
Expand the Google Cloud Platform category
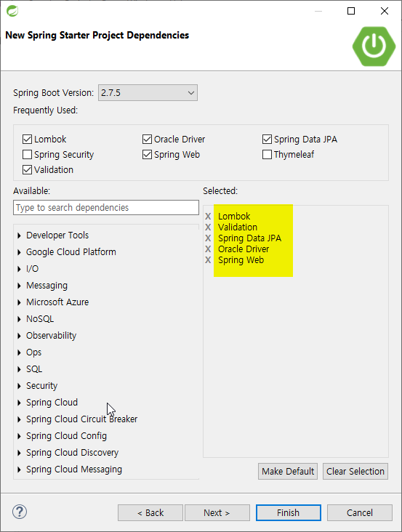pyautogui.click(x=20, y=252)
